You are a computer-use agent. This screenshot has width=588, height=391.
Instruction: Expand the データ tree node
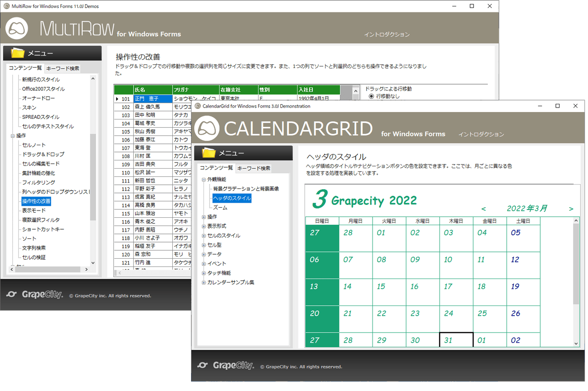click(204, 254)
